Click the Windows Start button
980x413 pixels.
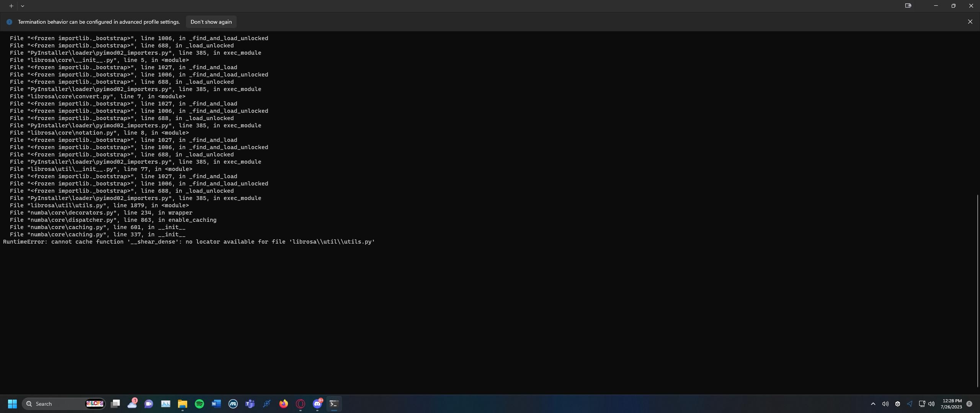click(12, 404)
